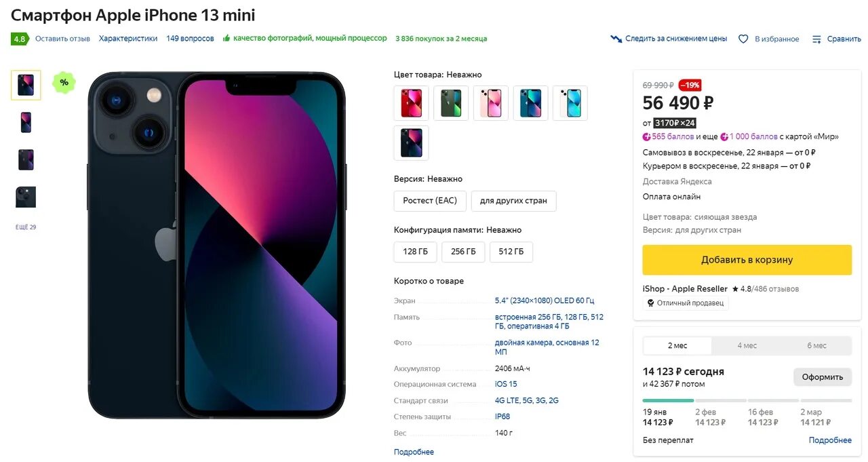
Task: Choose the pink iPhone color option
Action: pyautogui.click(x=491, y=103)
